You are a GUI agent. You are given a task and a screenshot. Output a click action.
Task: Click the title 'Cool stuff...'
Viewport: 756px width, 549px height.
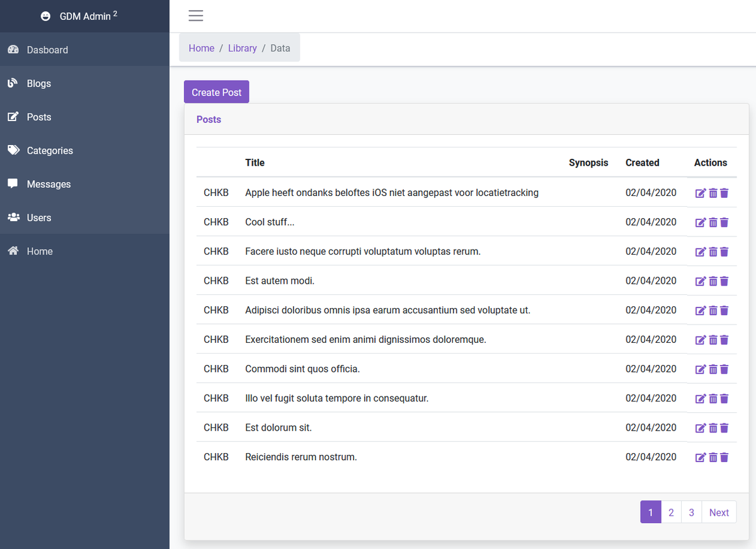270,222
